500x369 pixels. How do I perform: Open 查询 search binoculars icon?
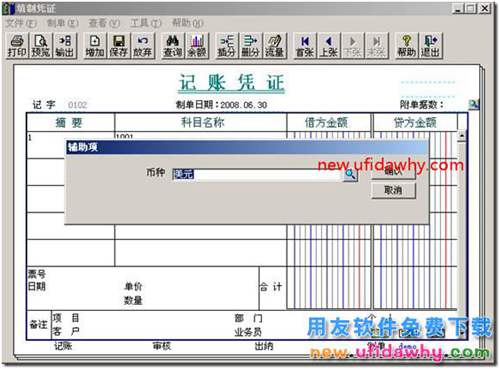[x=173, y=46]
